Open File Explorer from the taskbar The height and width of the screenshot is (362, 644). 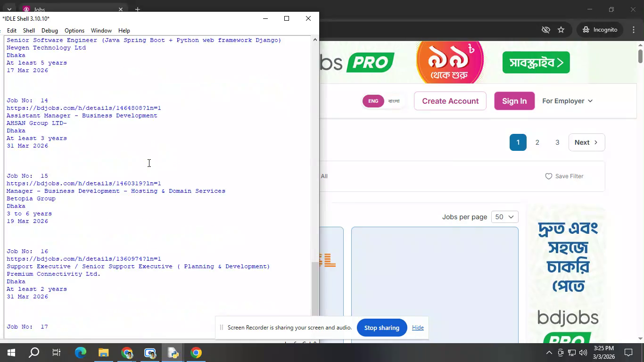(104, 353)
